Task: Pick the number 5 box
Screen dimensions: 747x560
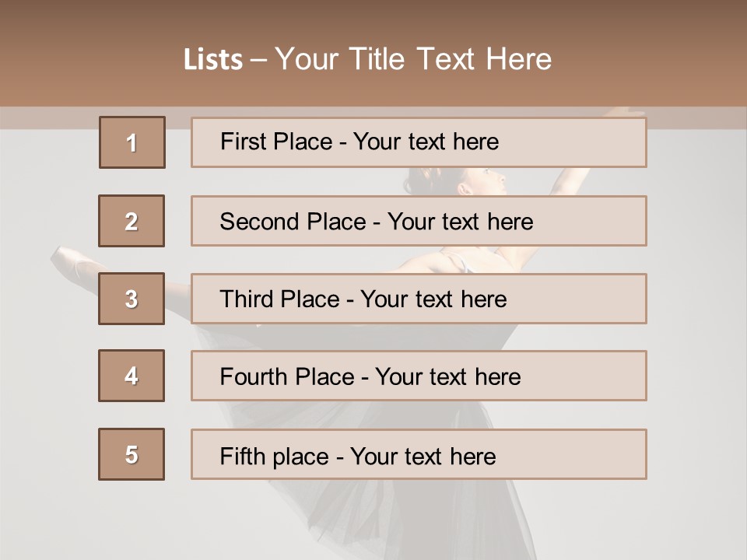Action: point(132,454)
